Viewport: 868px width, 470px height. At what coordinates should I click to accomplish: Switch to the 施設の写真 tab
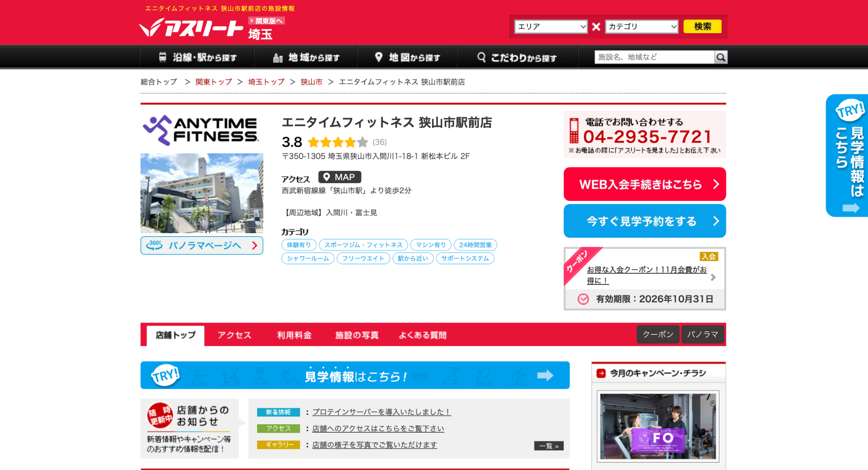[x=357, y=335]
